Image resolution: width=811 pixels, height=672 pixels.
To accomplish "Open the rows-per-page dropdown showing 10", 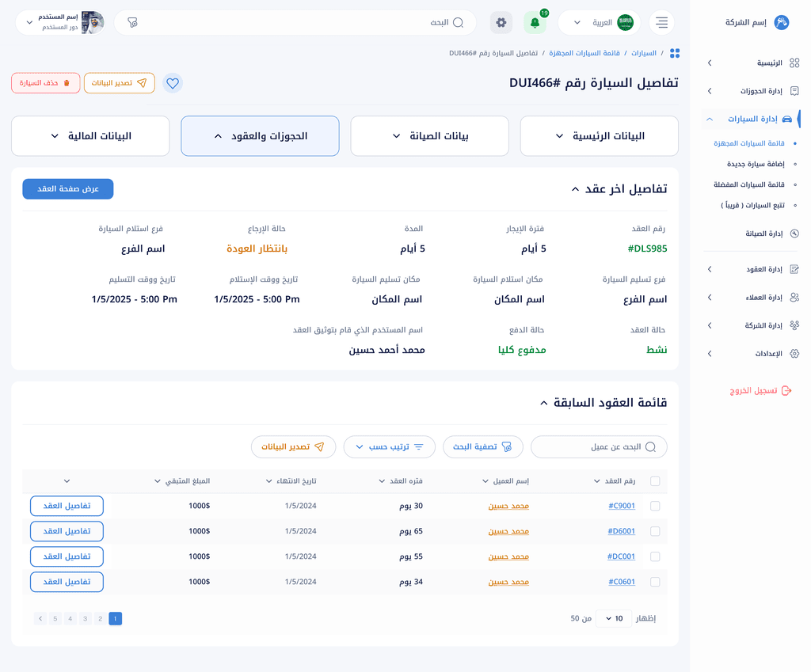I will (x=614, y=619).
